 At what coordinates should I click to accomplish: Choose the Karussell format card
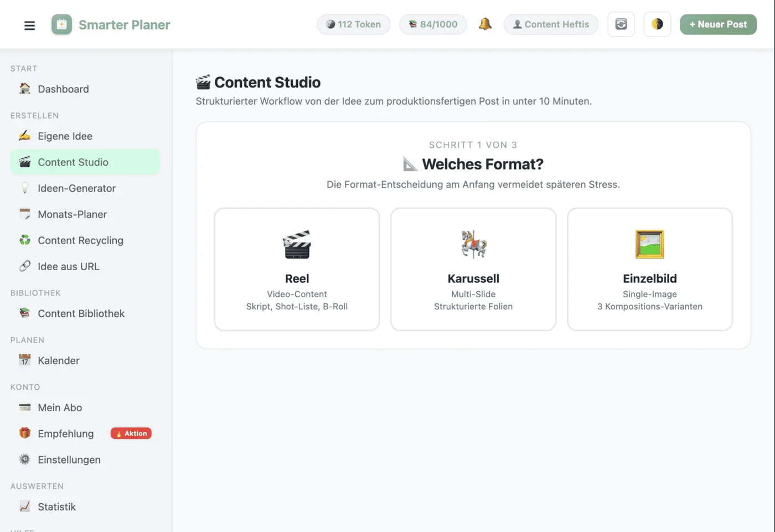pyautogui.click(x=473, y=270)
